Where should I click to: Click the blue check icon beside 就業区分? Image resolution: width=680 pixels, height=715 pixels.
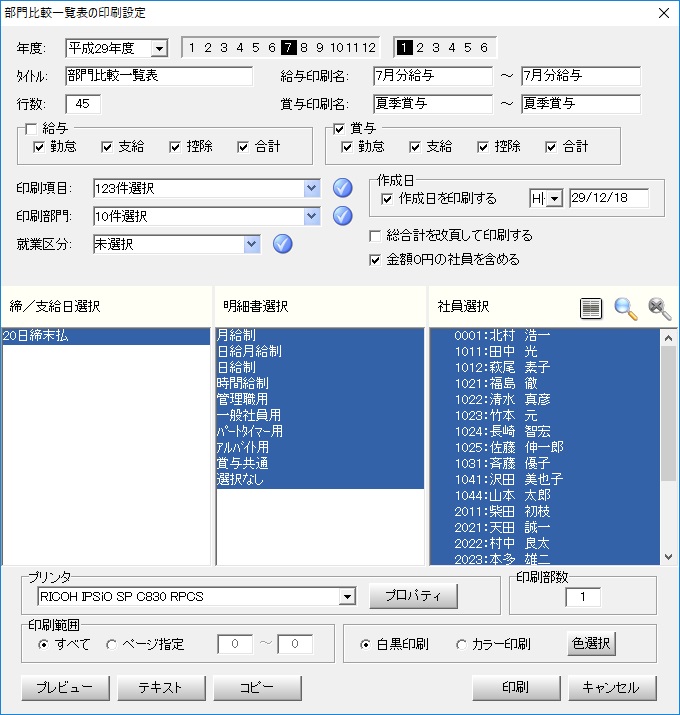point(282,244)
